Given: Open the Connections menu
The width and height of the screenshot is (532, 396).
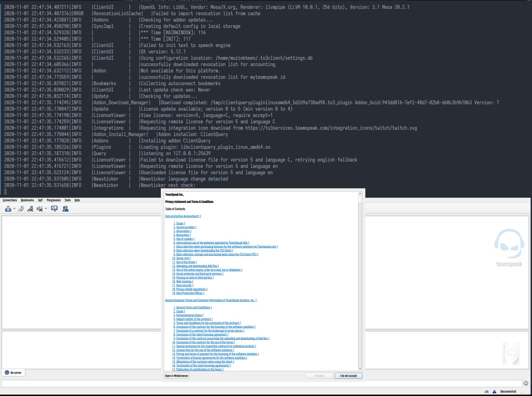Looking at the screenshot, I should (x=10, y=200).
